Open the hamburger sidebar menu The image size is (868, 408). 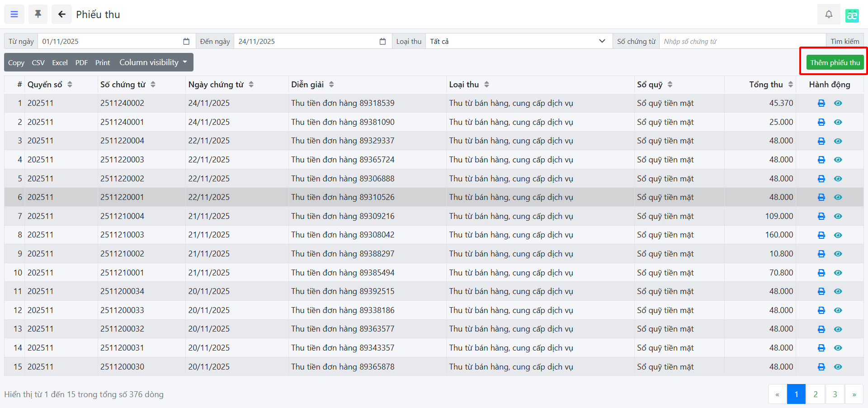click(x=14, y=14)
